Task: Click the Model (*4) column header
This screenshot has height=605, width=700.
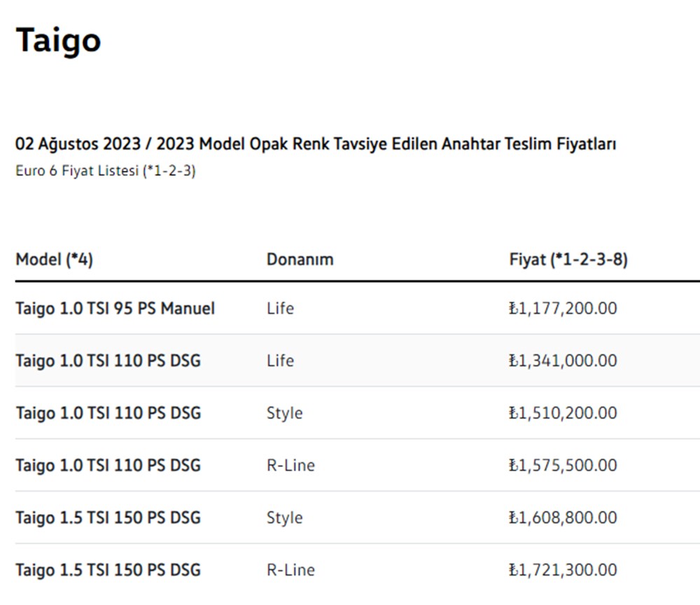Action: (54, 260)
